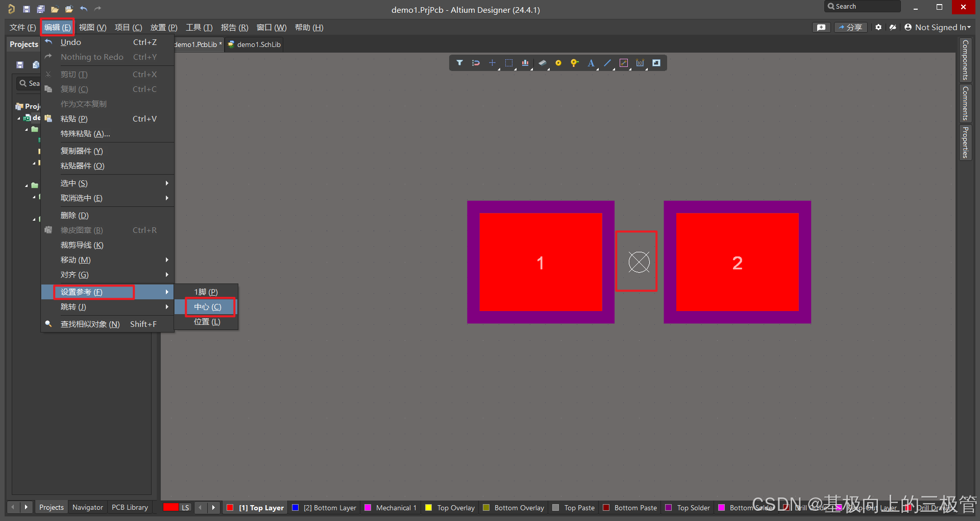
Task: Choose 中心 (C) reference option
Action: coord(207,306)
